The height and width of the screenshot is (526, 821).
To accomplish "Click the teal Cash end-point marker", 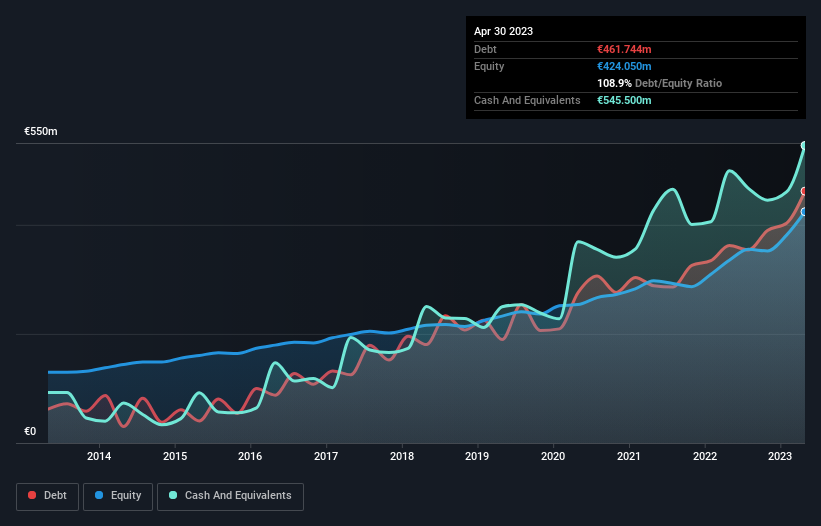I will point(804,146).
